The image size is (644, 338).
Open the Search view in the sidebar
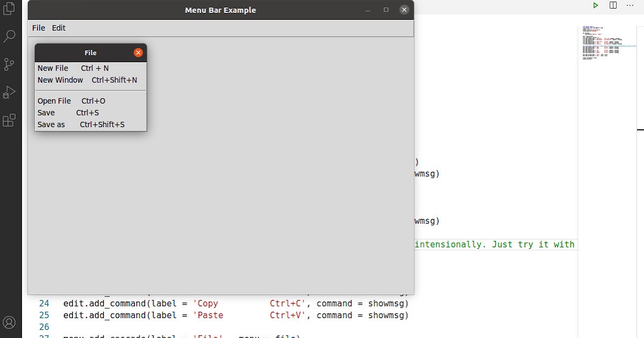pyautogui.click(x=9, y=36)
